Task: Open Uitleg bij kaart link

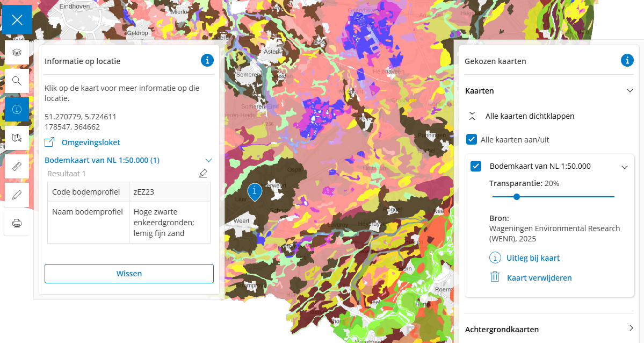Action: 532,258
